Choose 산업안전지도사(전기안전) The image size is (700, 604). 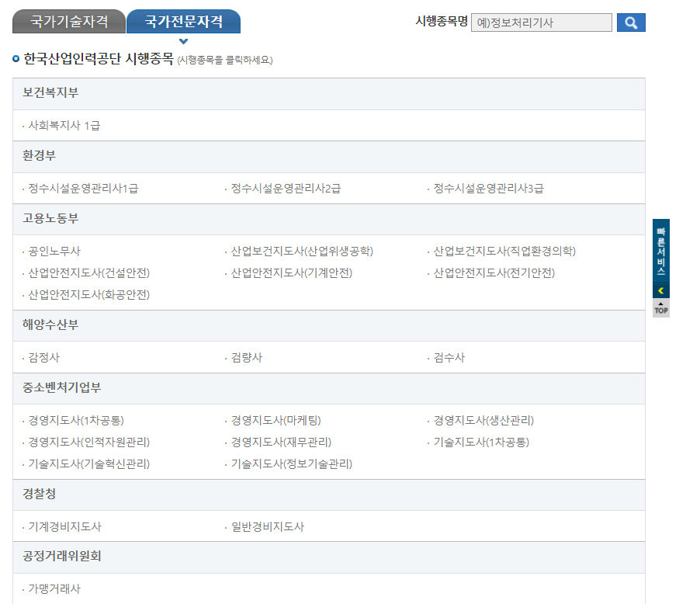pos(494,273)
